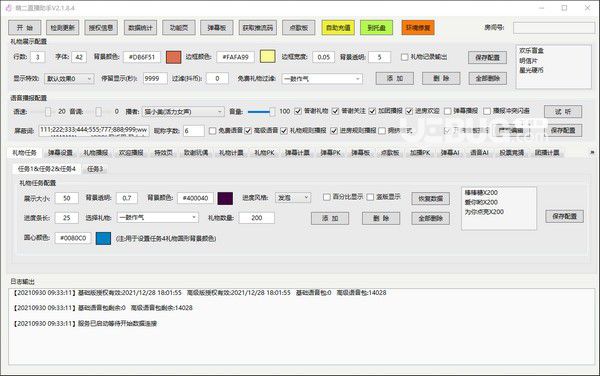Click 删除 in gift display section
Viewport: 600px width, 376px height.
(441, 78)
